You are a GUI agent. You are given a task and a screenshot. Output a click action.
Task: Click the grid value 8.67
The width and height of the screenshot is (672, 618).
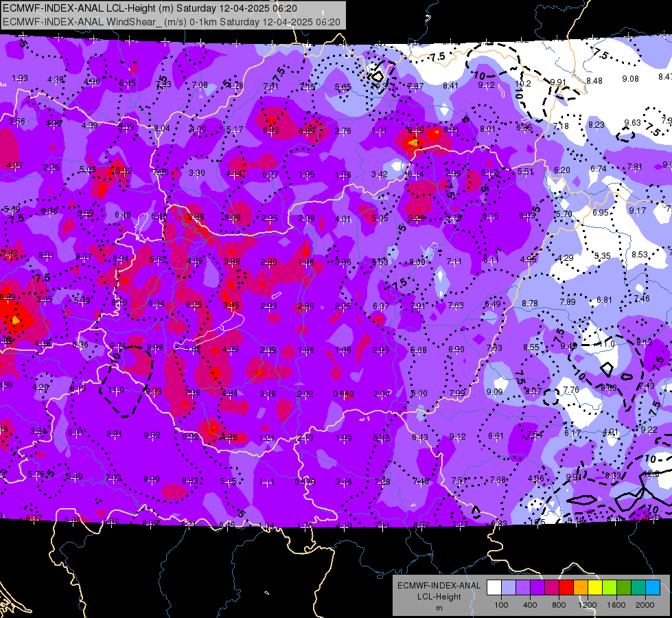(84, 256)
